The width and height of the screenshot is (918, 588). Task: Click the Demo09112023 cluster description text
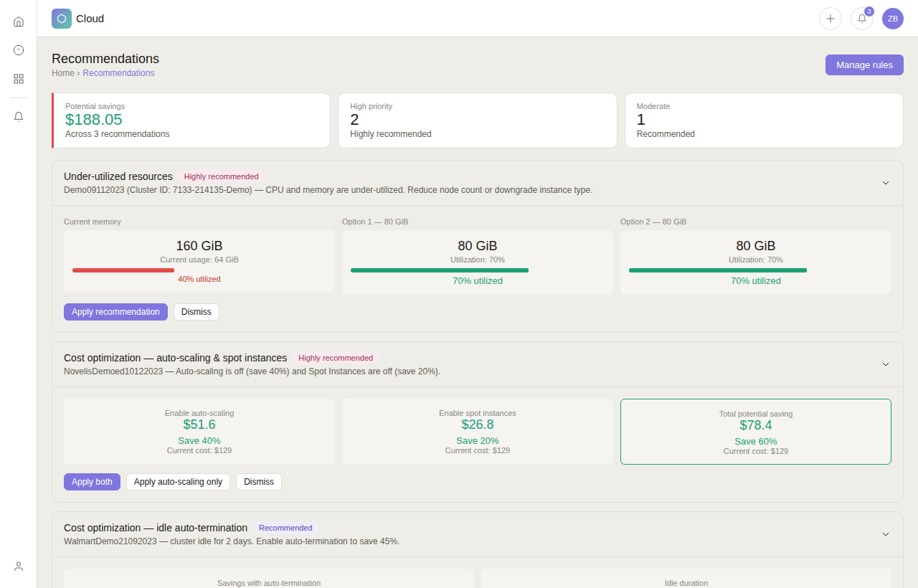(x=328, y=190)
